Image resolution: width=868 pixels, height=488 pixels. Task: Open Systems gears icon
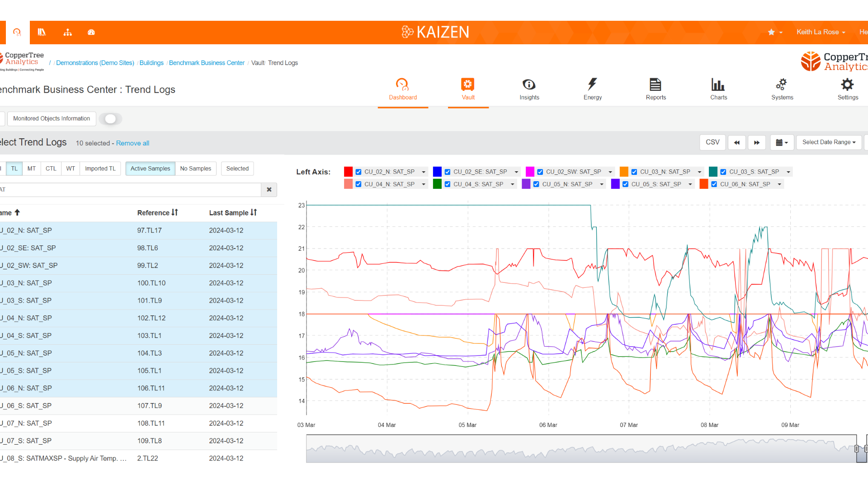(x=782, y=84)
